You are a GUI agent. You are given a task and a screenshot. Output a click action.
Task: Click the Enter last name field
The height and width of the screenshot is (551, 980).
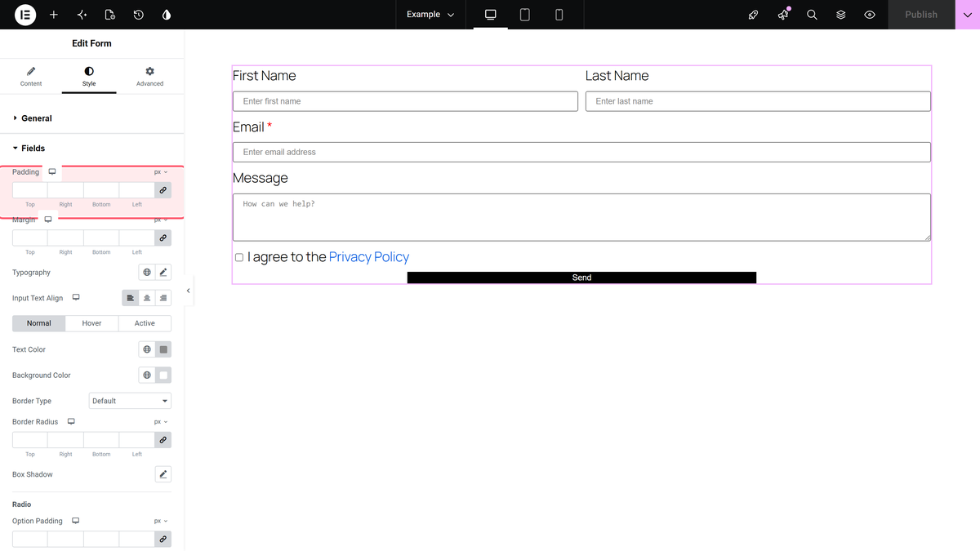point(758,101)
